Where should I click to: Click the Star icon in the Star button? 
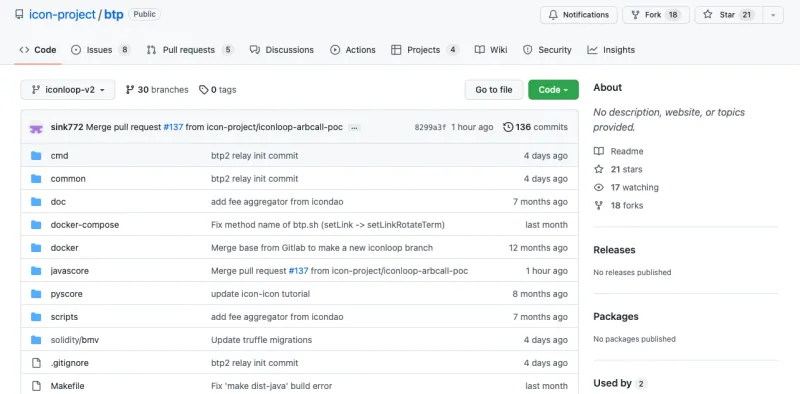(708, 15)
